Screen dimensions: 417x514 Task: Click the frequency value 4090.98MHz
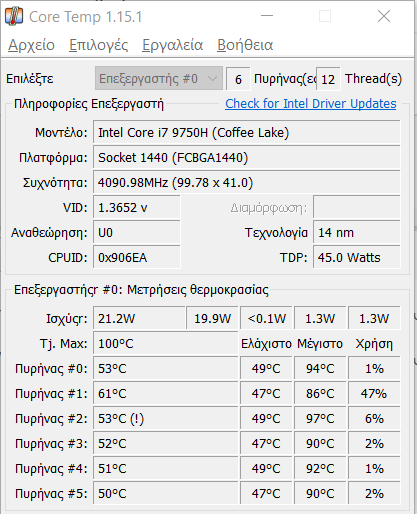pos(247,183)
